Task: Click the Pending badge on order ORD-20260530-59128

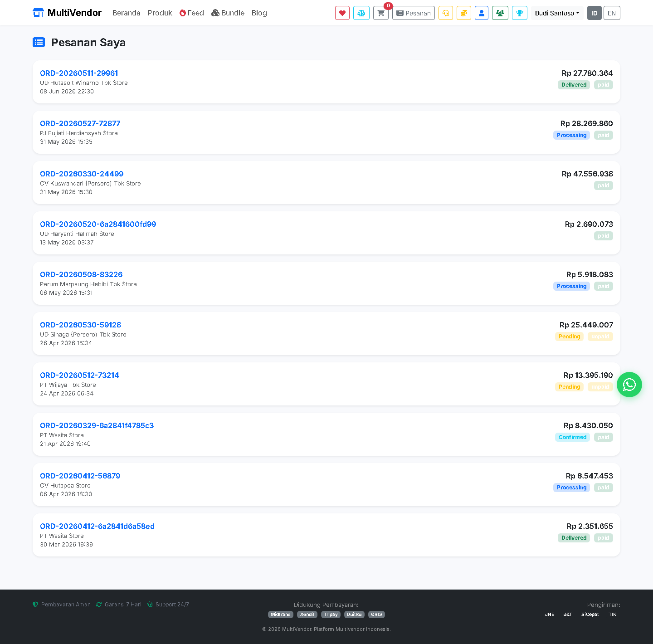Action: [569, 337]
